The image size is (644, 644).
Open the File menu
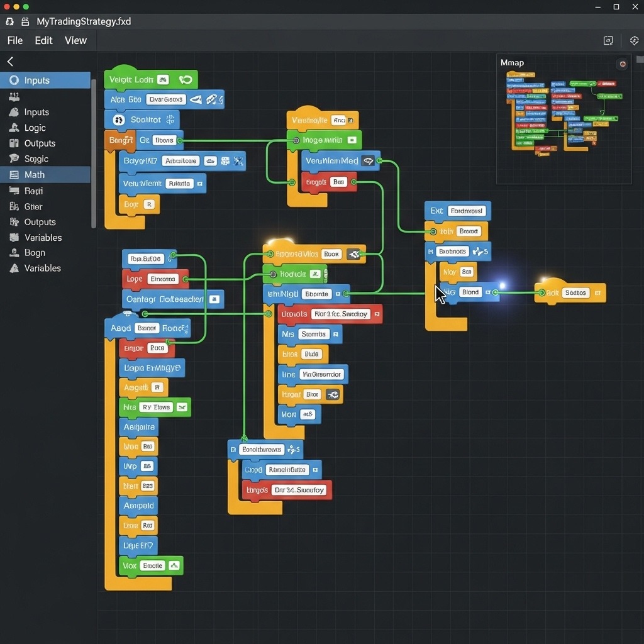[x=15, y=40]
